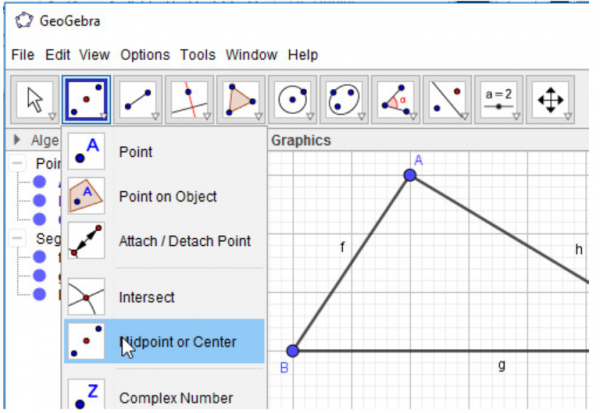Select the Perpendicular Line tool
600x413 pixels.
point(189,100)
